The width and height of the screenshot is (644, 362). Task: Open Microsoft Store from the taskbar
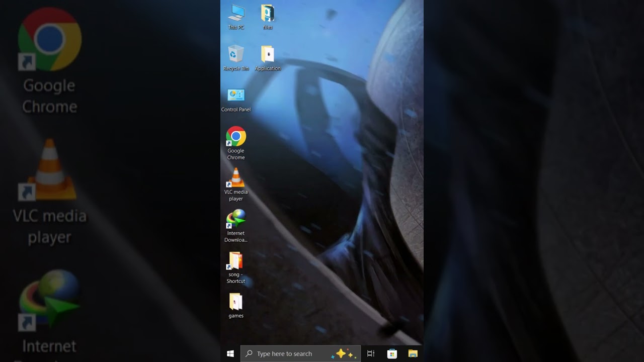[392, 353]
